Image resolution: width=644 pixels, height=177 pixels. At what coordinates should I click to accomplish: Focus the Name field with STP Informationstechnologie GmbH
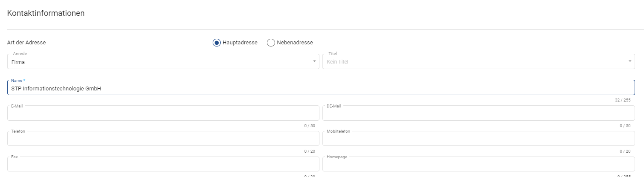(321, 87)
